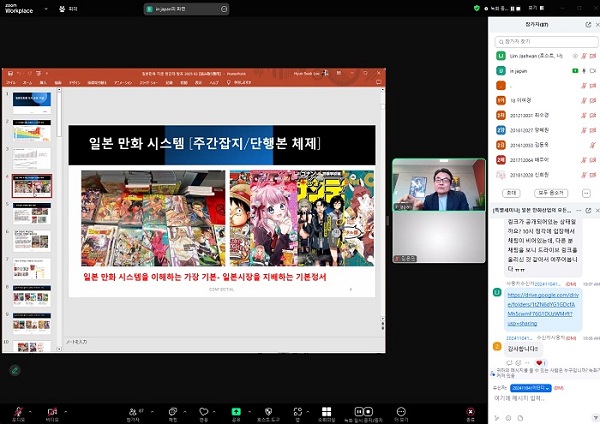600x424 pixels.
Task: Select slide 1 thumbnail in PowerPoint
Action: (32, 103)
